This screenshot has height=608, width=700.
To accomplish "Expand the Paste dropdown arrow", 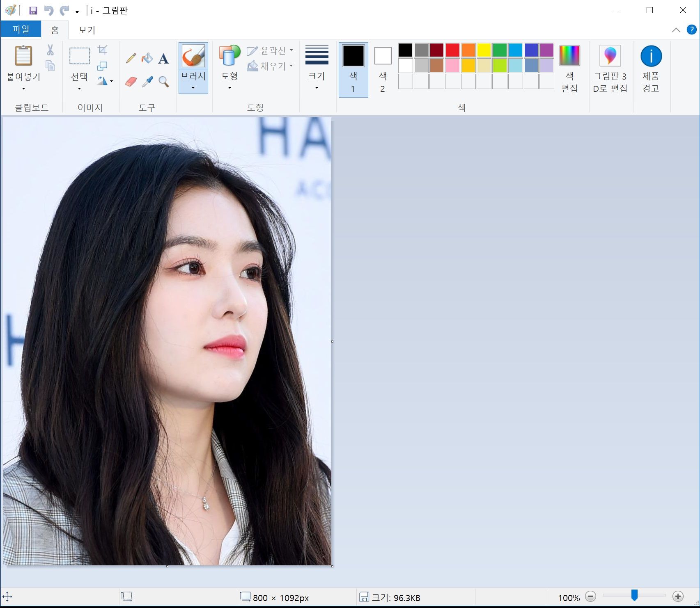I will coord(23,89).
